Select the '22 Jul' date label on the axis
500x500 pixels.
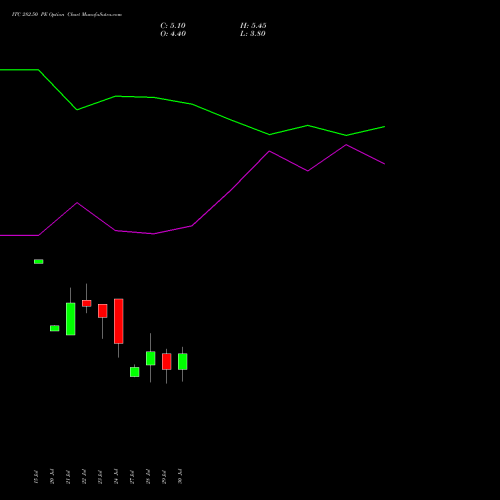point(84,476)
